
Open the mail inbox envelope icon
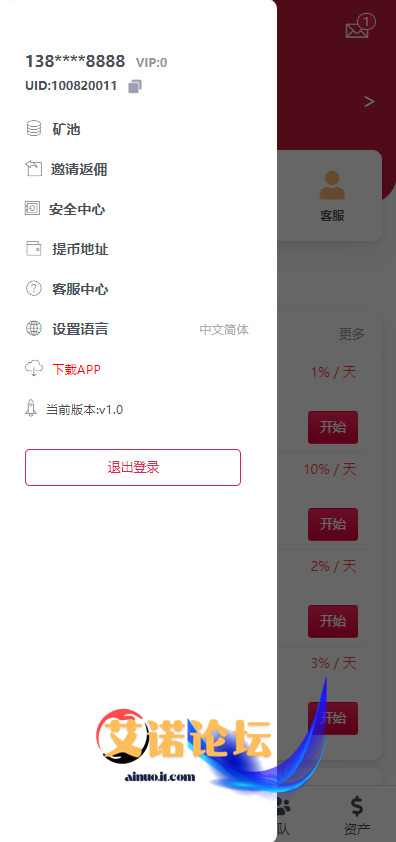(x=359, y=27)
